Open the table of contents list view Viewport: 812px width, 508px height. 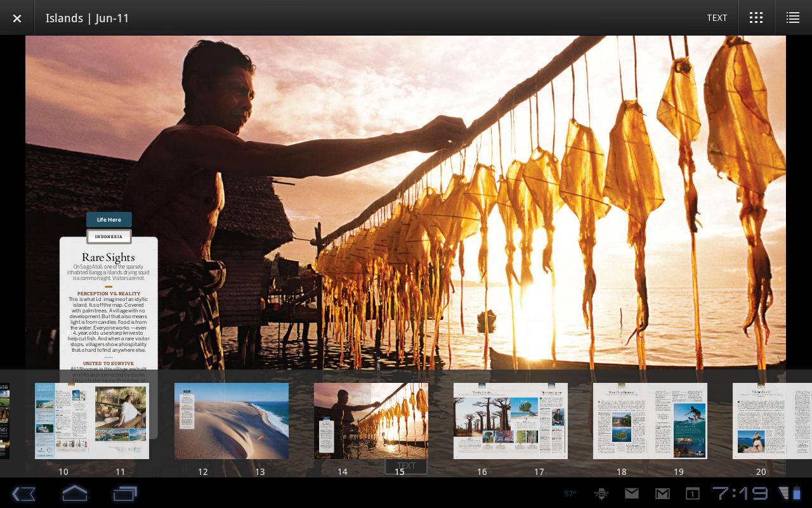coord(793,18)
